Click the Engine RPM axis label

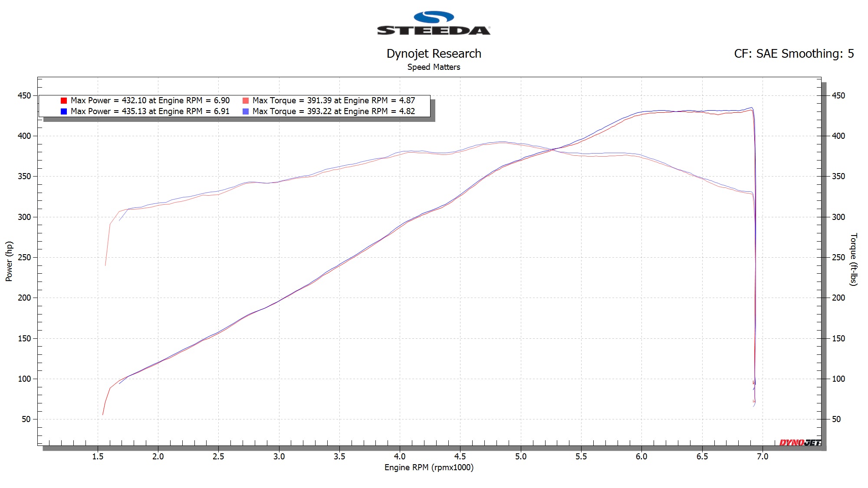coord(429,468)
